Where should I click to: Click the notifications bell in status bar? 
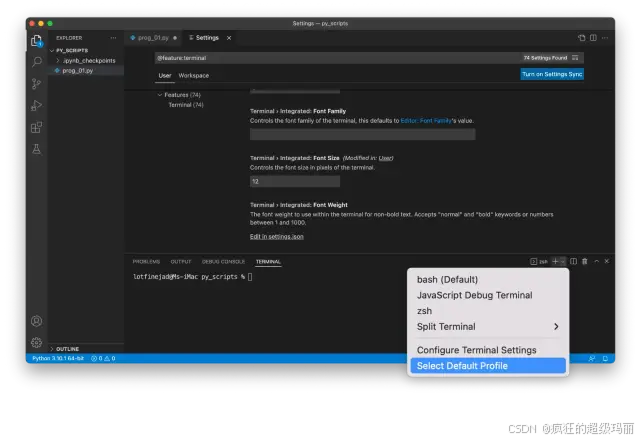(x=605, y=358)
